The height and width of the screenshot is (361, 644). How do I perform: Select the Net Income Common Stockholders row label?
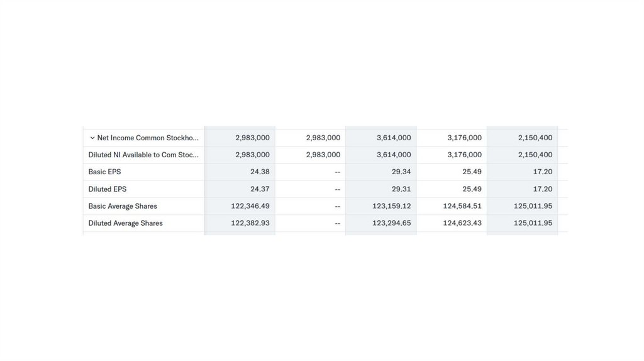click(x=148, y=138)
